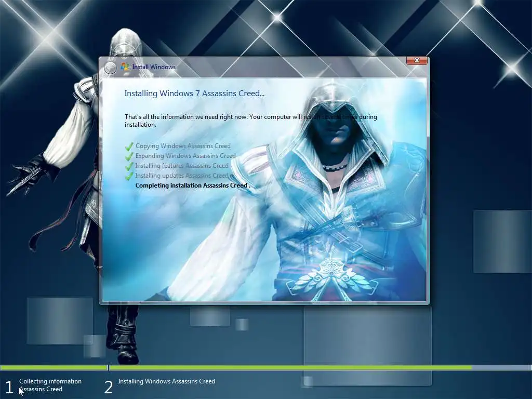This screenshot has width=532, height=399.
Task: Click 'Collecting information Assassins Creed' stage label
Action: tap(50, 385)
